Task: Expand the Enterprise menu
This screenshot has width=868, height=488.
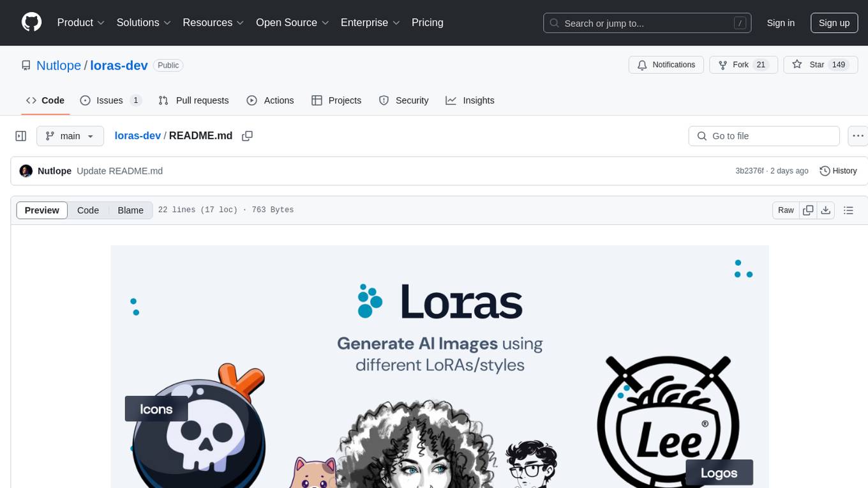Action: [x=370, y=22]
